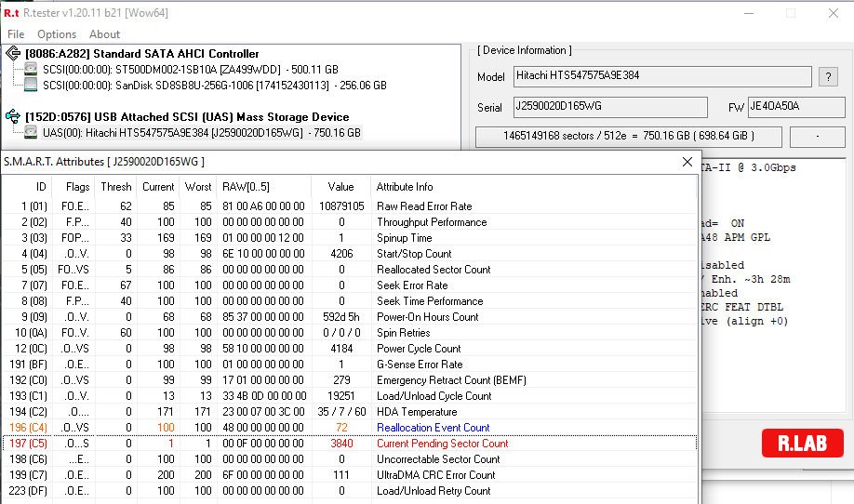The width and height of the screenshot is (854, 504).
Task: Open the About menu
Action: (104, 34)
